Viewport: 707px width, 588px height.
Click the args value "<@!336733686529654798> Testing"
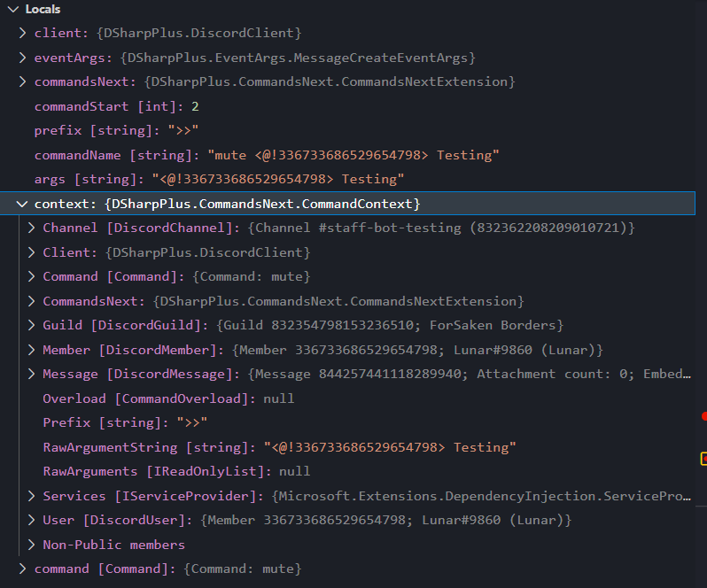click(x=278, y=180)
